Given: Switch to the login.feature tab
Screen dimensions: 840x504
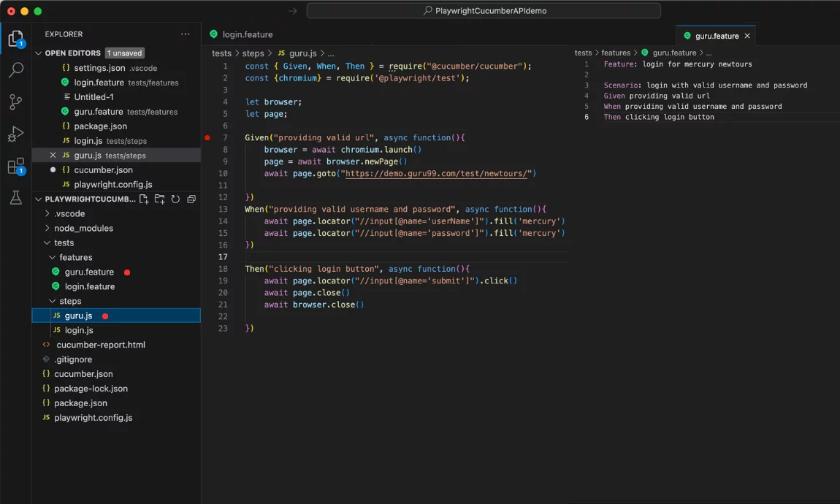Looking at the screenshot, I should [x=247, y=34].
